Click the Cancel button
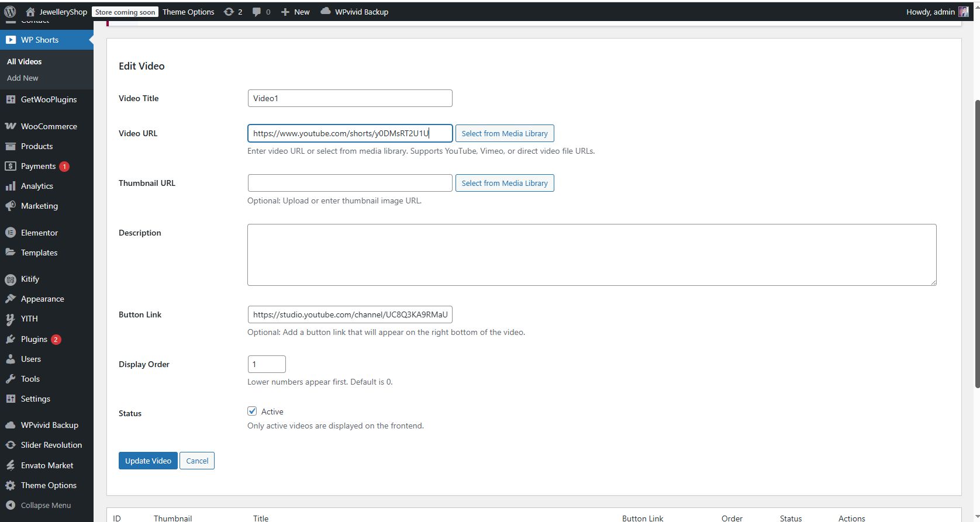This screenshot has width=980, height=522. (197, 461)
